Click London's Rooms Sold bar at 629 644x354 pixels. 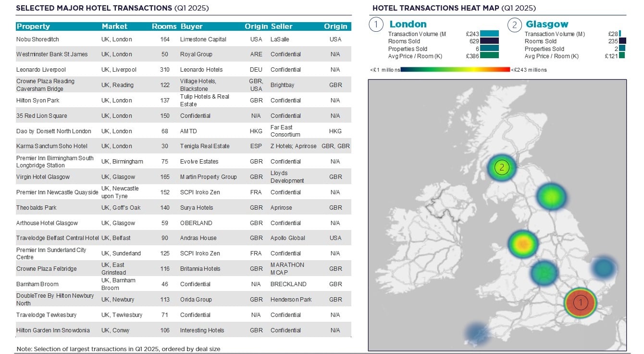[x=489, y=41]
